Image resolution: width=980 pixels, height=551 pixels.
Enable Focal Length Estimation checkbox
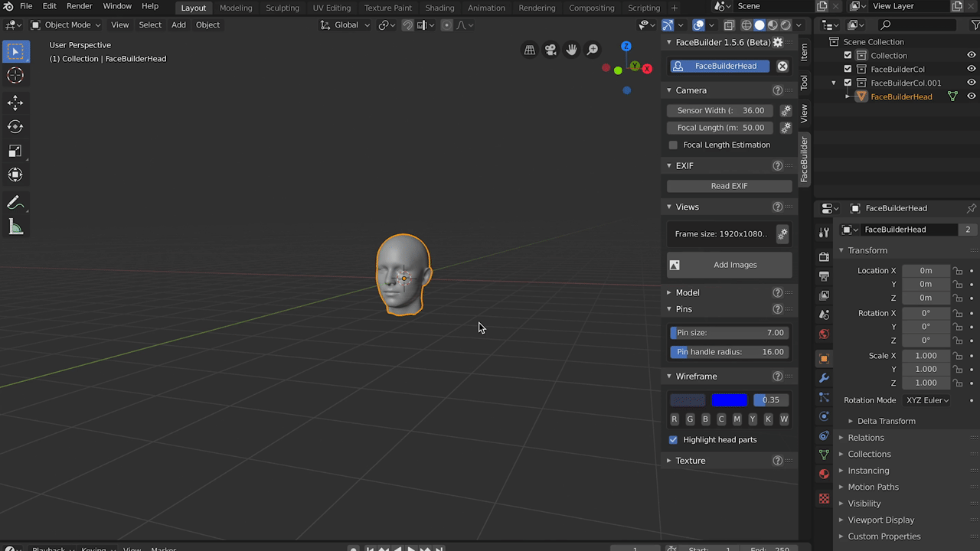point(674,145)
